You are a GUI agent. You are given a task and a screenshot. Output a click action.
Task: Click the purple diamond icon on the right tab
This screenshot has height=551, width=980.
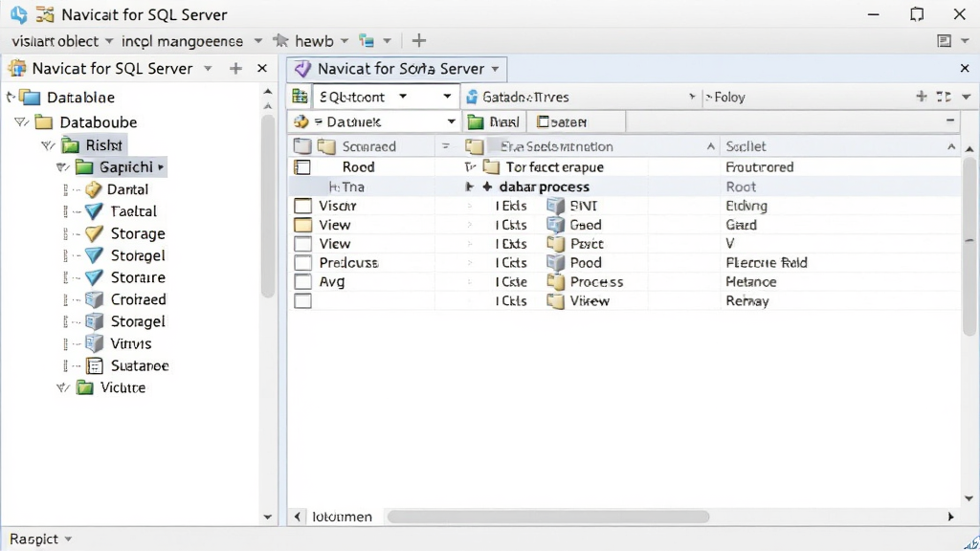point(302,69)
